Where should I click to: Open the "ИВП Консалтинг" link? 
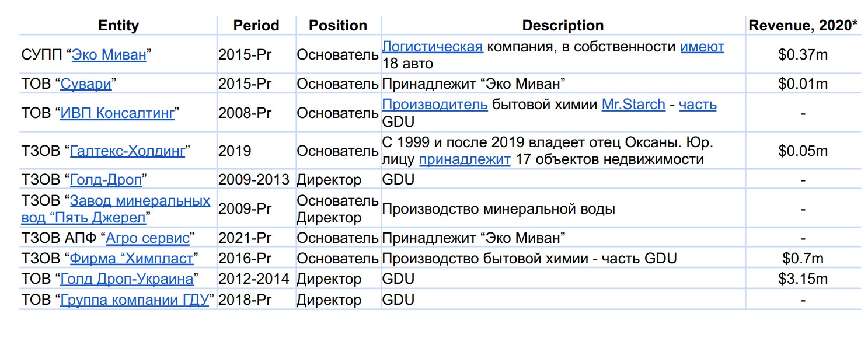[117, 113]
